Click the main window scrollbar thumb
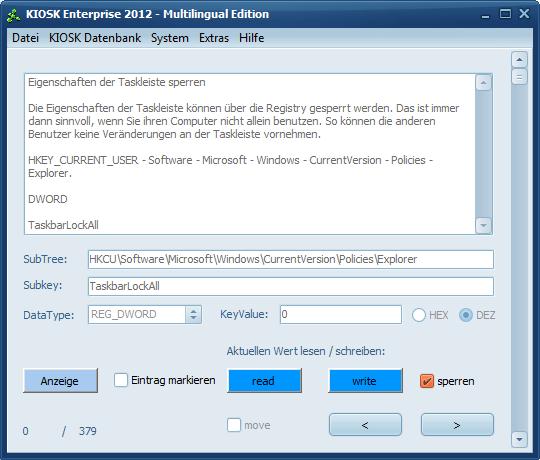540x460 pixels. point(519,76)
